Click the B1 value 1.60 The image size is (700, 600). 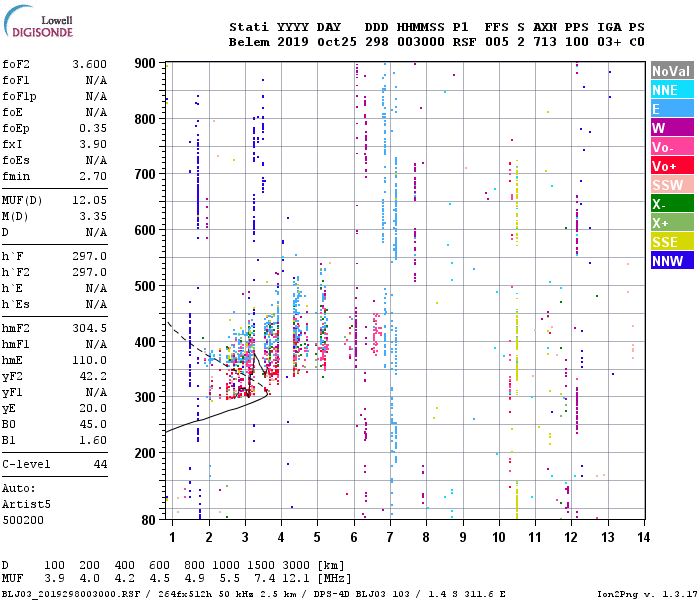[x=93, y=441]
